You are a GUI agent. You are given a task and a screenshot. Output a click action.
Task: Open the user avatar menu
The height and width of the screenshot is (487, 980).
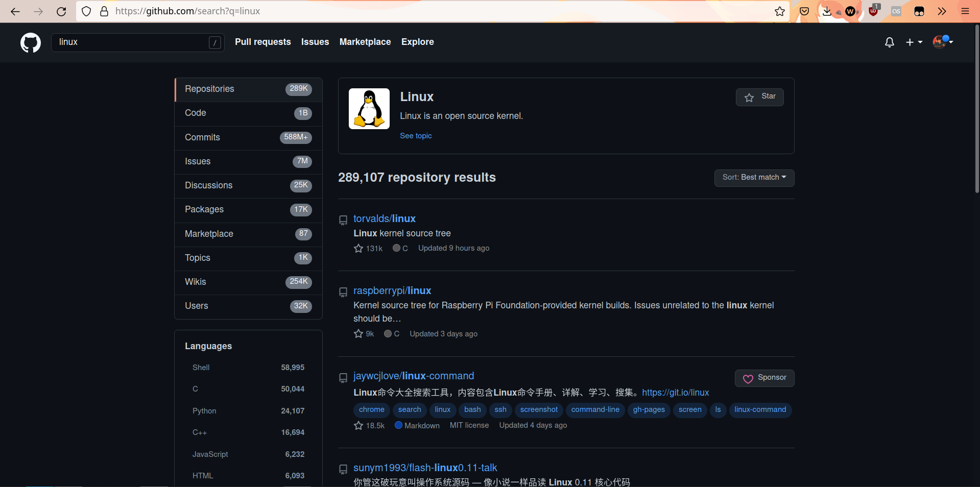pyautogui.click(x=943, y=42)
